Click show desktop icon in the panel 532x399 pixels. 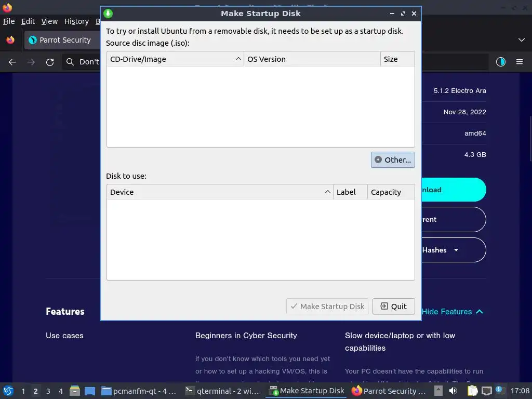pos(90,391)
